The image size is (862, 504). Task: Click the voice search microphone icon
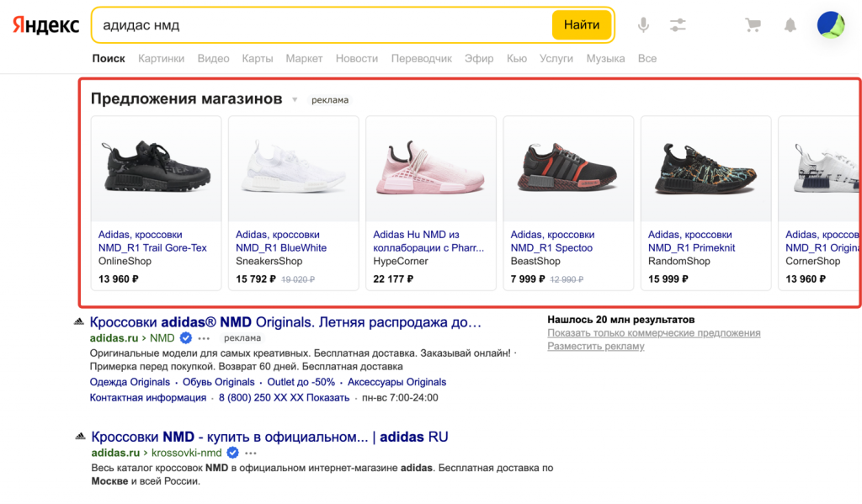tap(643, 25)
